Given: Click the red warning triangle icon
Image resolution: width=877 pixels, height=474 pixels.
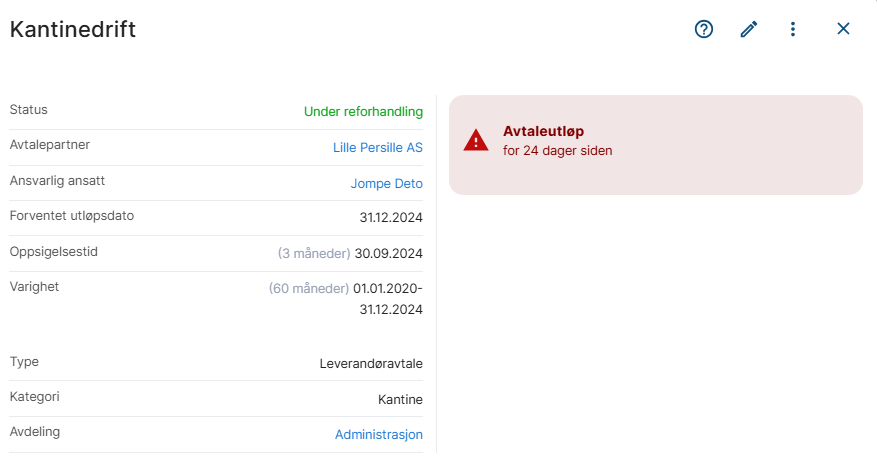Looking at the screenshot, I should click(x=476, y=140).
